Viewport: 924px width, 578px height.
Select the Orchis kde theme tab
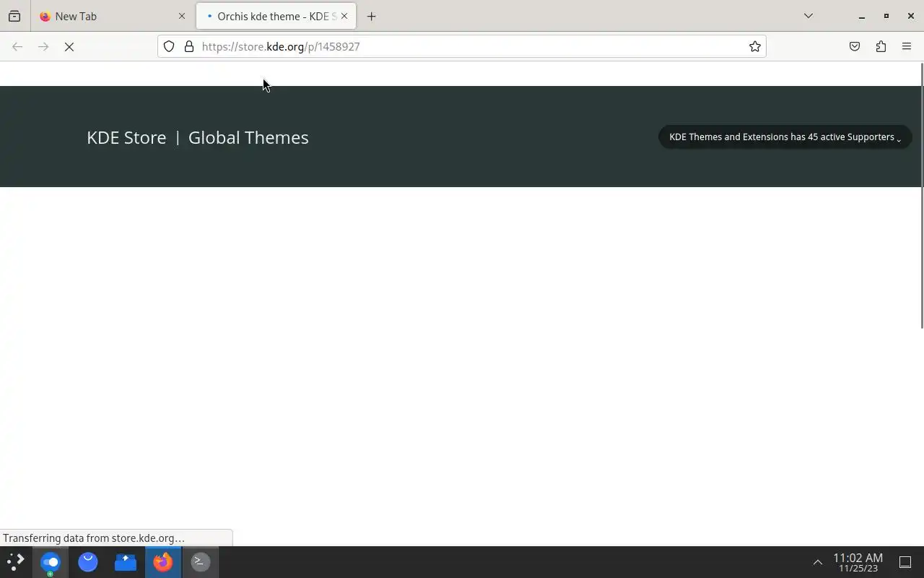(x=276, y=16)
